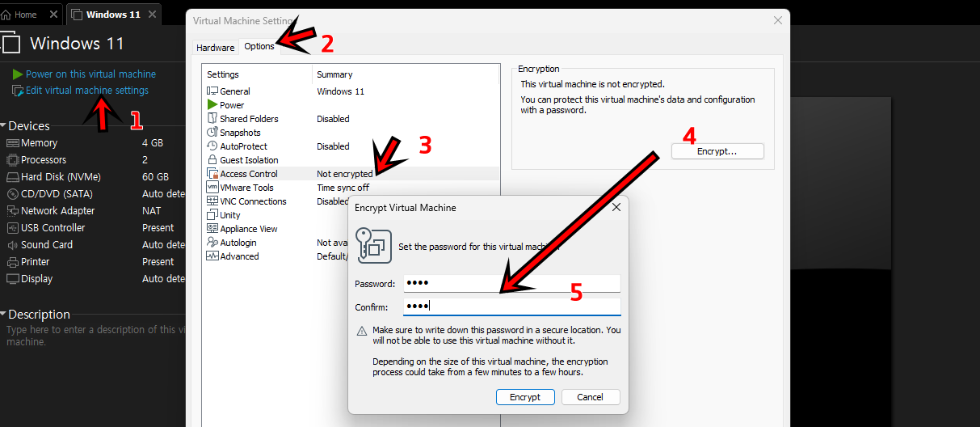980x427 pixels.
Task: Click the VNC Connections icon
Action: pyautogui.click(x=212, y=201)
